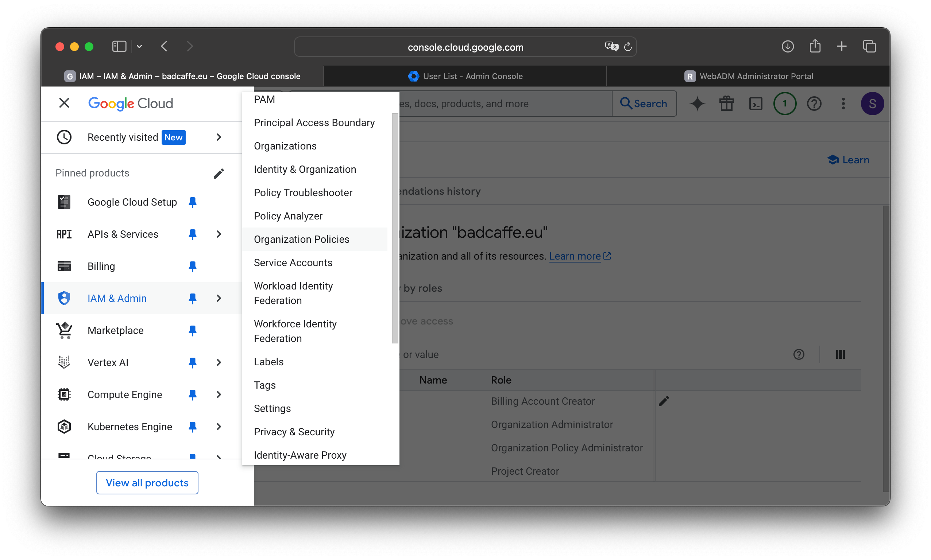Expand the APIs & Services submenu chevron
This screenshot has height=560, width=931.
click(x=219, y=234)
